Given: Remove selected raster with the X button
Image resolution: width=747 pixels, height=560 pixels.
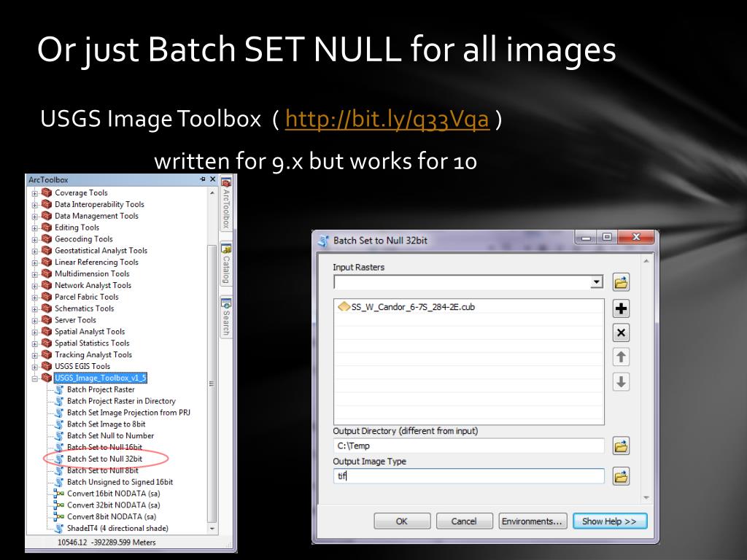Looking at the screenshot, I should [621, 332].
